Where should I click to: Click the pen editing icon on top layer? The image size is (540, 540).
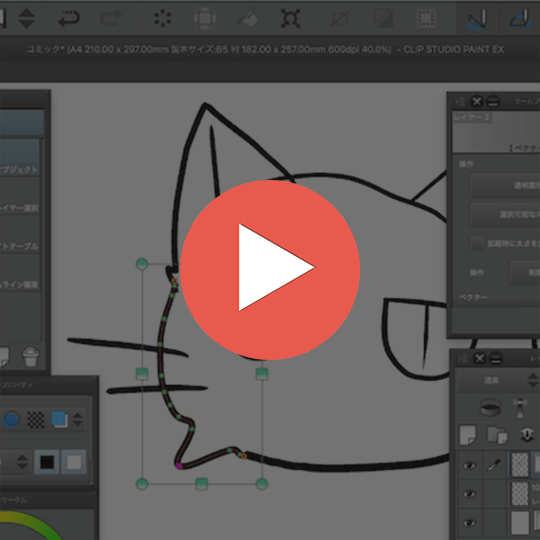[x=493, y=466]
